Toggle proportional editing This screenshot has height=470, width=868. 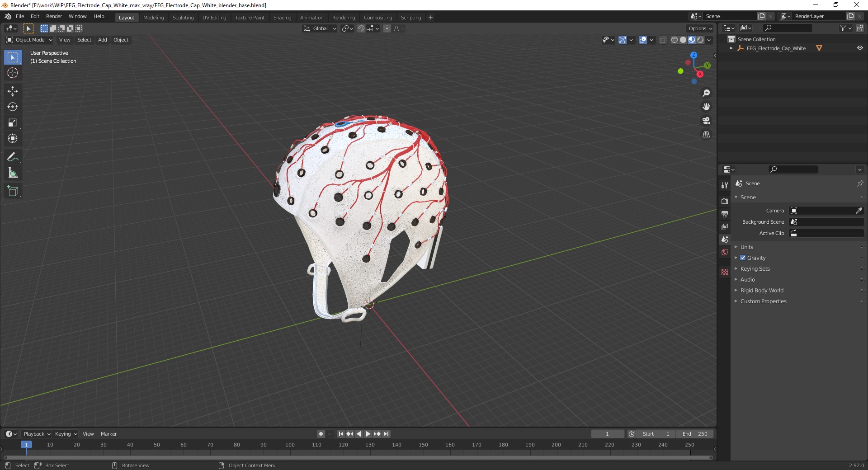point(387,28)
